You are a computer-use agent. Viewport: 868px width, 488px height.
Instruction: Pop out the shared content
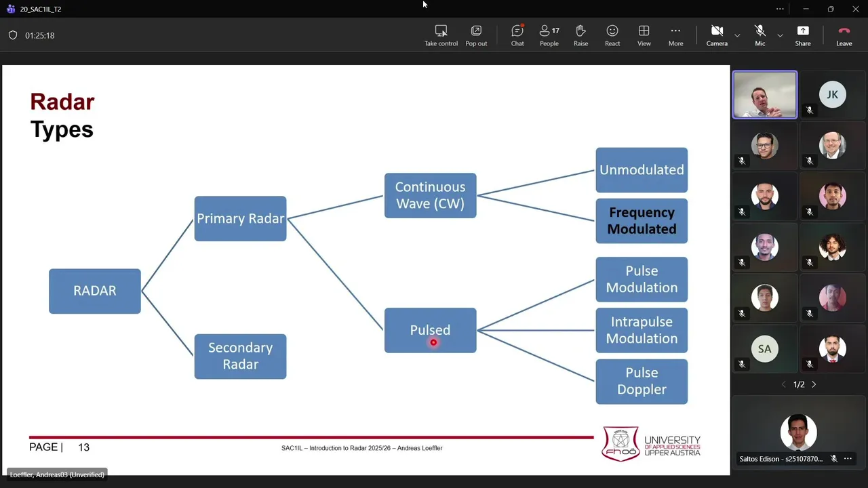(476, 35)
